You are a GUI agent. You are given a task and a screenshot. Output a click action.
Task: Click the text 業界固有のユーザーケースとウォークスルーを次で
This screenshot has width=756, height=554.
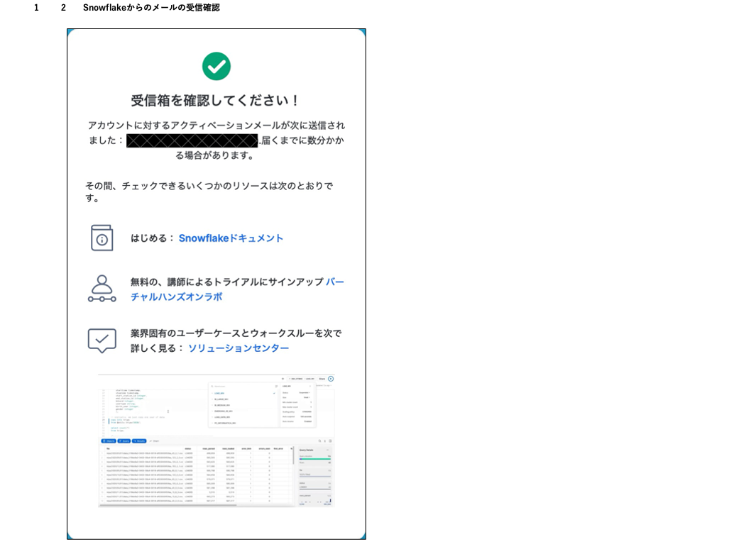[236, 333]
